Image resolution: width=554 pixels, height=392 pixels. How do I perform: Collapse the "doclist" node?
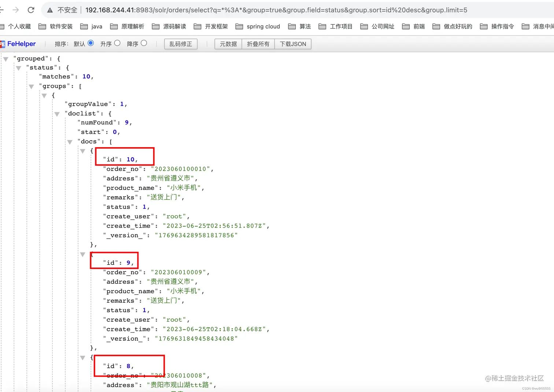(57, 114)
